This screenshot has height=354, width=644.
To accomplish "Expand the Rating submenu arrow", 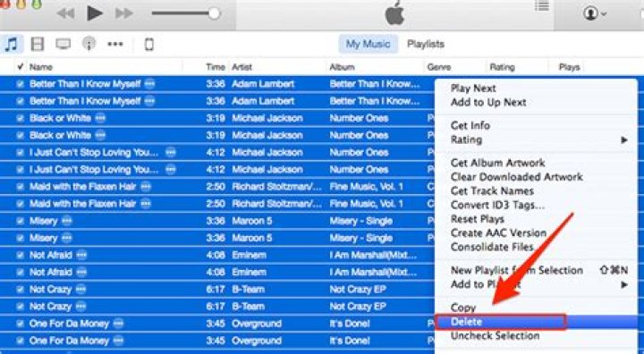I will click(624, 140).
